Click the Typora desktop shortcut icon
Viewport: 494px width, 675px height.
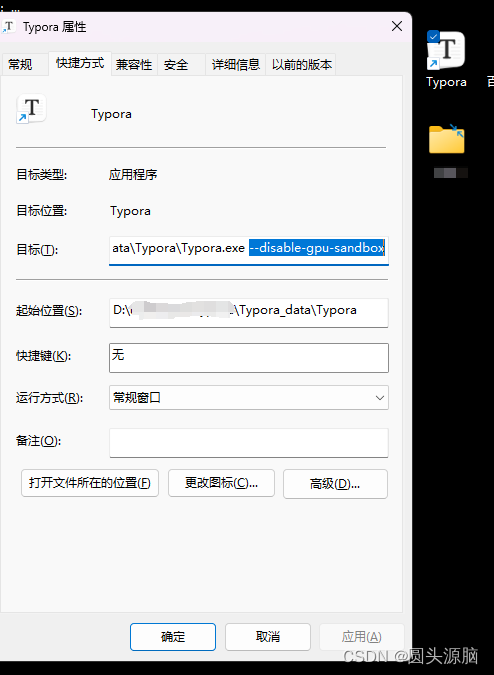click(x=446, y=50)
